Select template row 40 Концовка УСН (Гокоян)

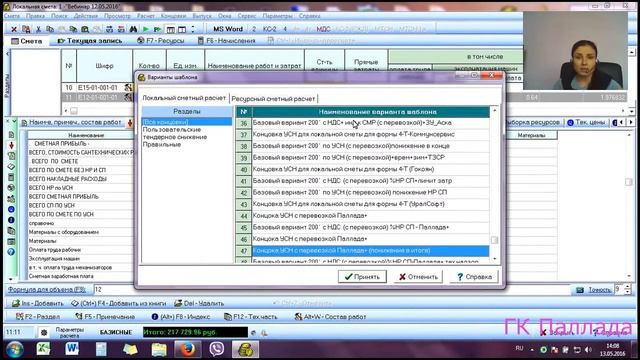(362, 169)
